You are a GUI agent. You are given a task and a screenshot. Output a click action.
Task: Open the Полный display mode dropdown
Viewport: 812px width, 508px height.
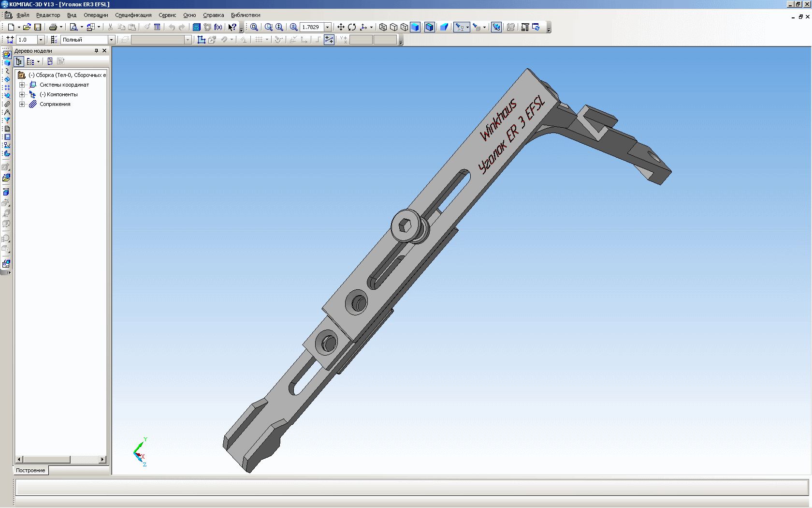click(111, 40)
